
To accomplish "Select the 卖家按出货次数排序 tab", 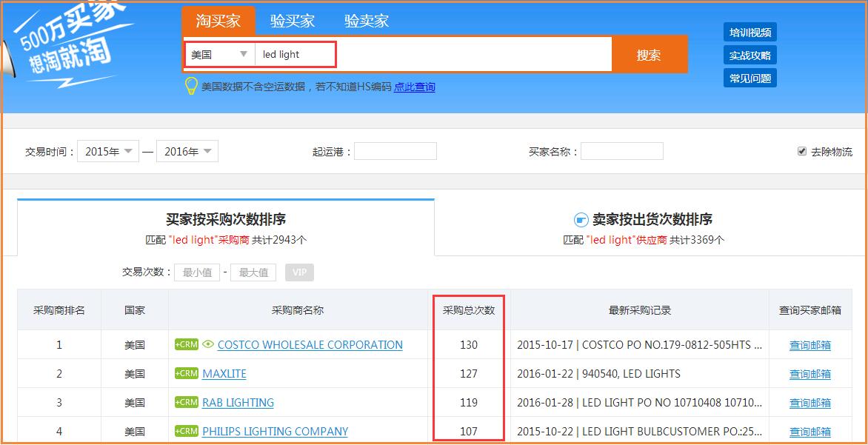I will (644, 227).
